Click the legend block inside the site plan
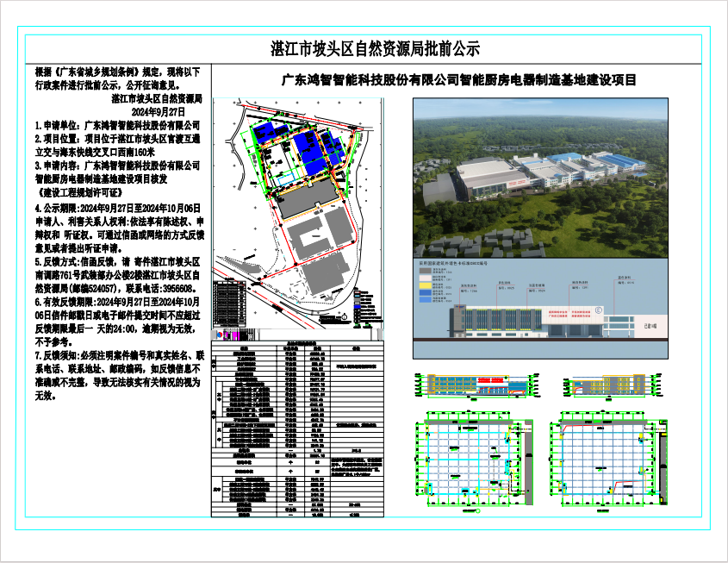 coord(367,307)
